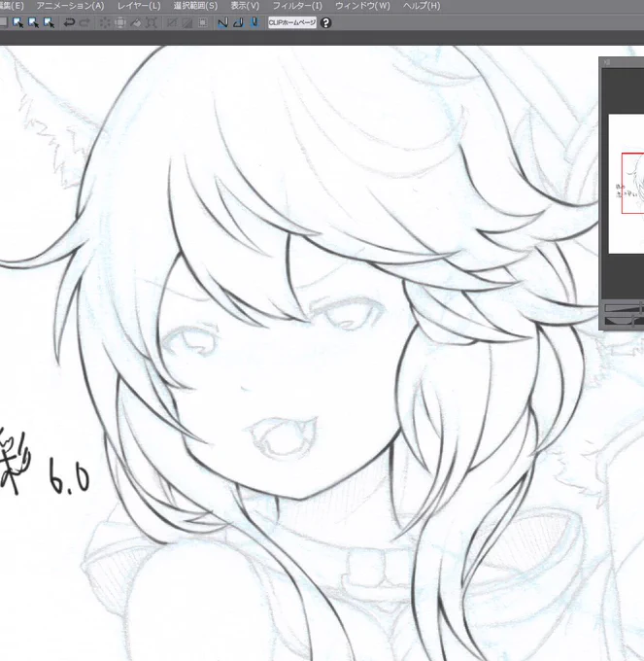This screenshot has height=661, width=644.
Task: Click the Scale/Rotate transform icon
Action: click(152, 22)
